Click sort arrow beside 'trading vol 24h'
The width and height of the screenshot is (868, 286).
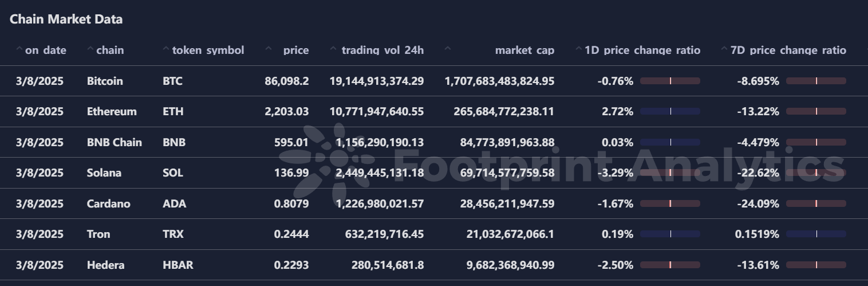tap(334, 49)
